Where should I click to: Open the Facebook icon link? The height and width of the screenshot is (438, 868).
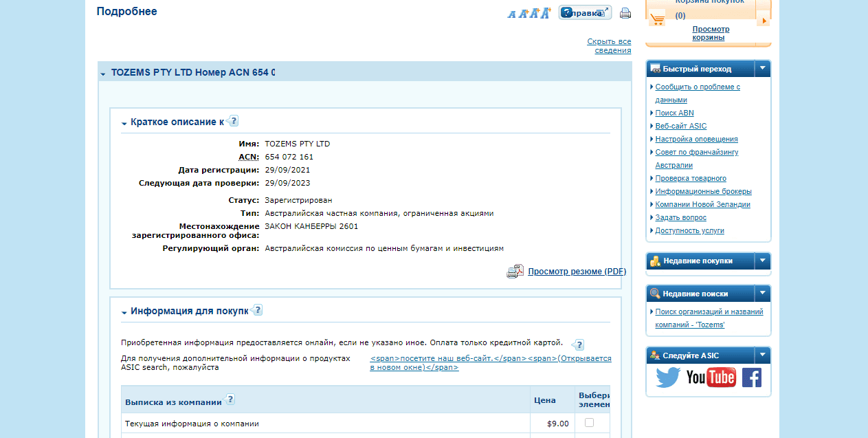click(x=751, y=377)
